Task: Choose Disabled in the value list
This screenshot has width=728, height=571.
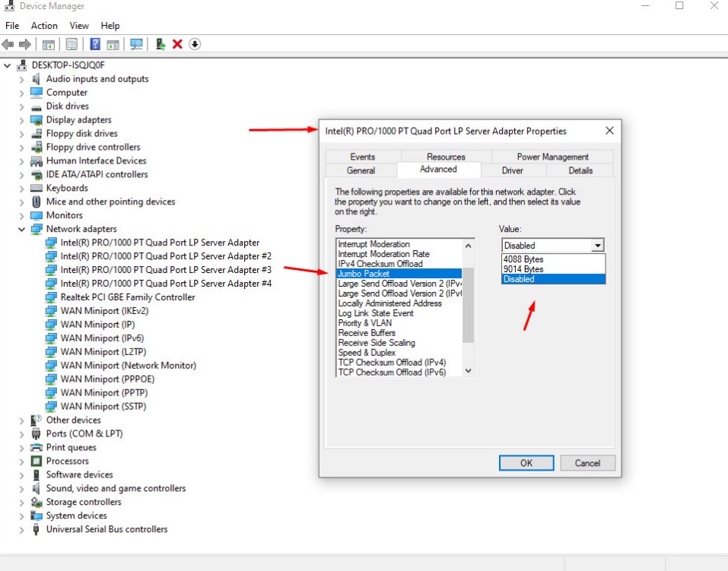Action: point(553,279)
